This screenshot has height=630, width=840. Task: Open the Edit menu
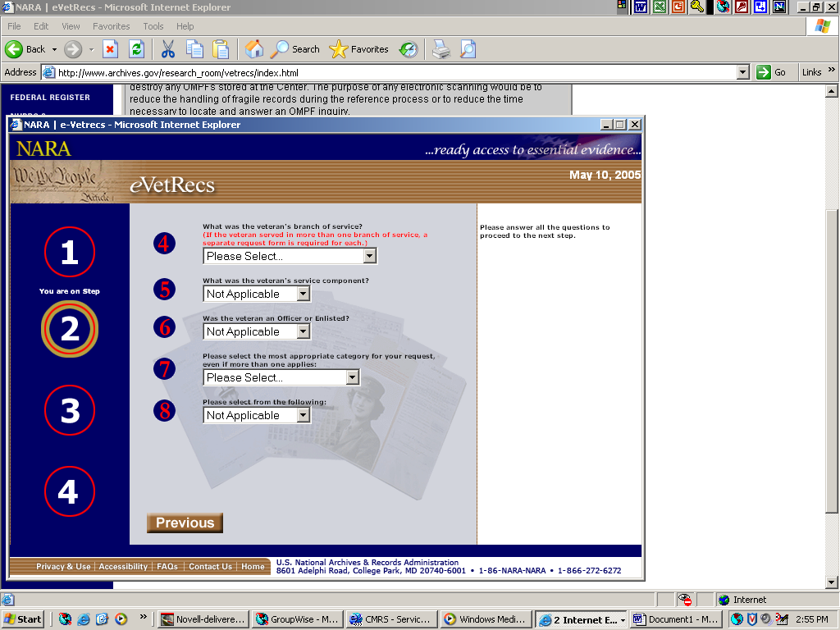coord(41,26)
